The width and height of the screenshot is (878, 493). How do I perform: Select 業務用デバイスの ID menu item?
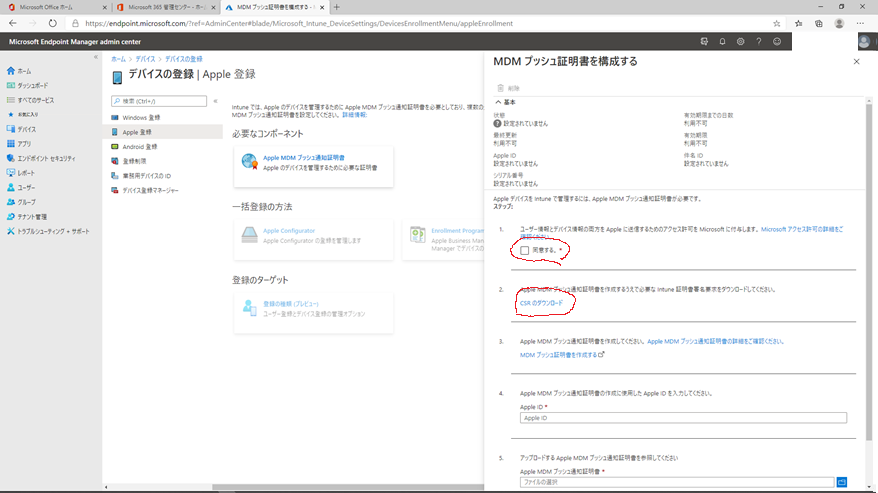point(162,176)
